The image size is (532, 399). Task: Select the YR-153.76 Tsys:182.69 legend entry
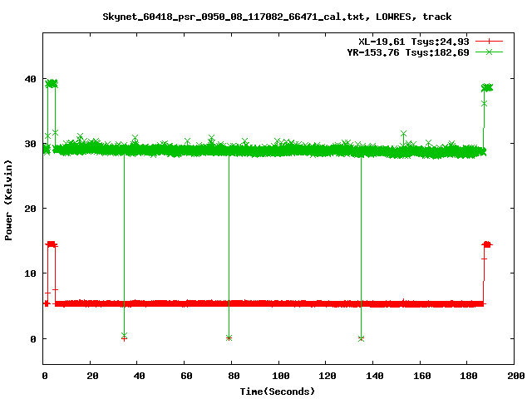coord(408,52)
